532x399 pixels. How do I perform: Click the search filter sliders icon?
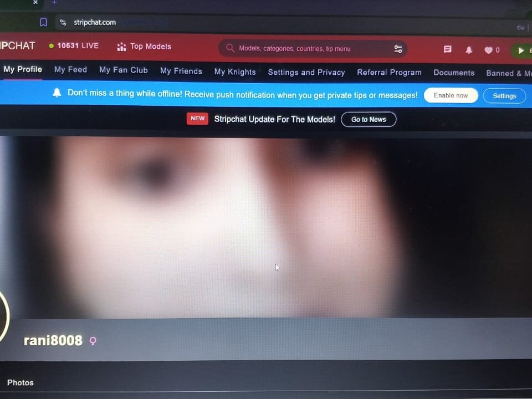pos(398,49)
